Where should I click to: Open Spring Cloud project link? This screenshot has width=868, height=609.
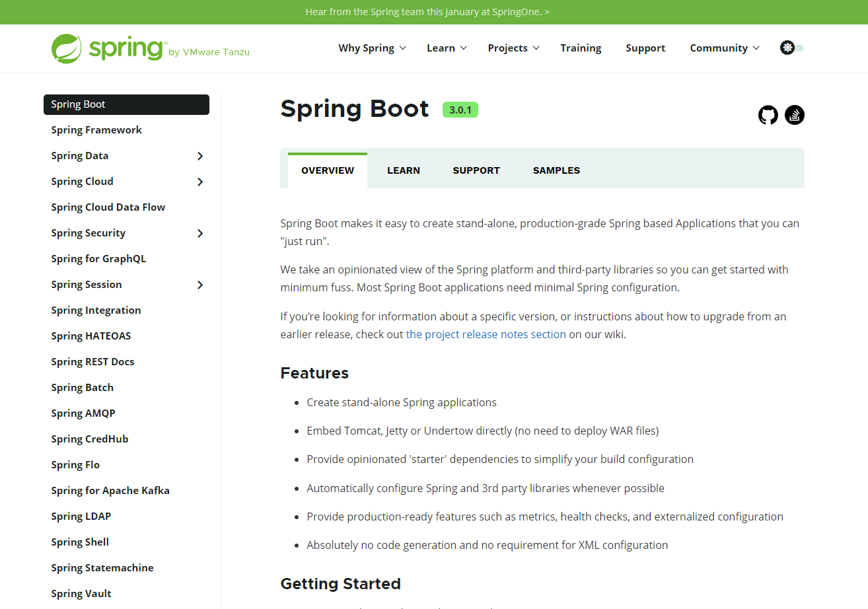pos(82,182)
